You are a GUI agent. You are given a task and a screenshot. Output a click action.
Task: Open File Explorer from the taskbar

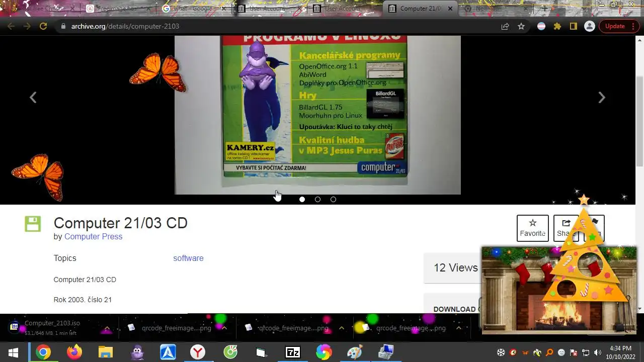(106, 352)
